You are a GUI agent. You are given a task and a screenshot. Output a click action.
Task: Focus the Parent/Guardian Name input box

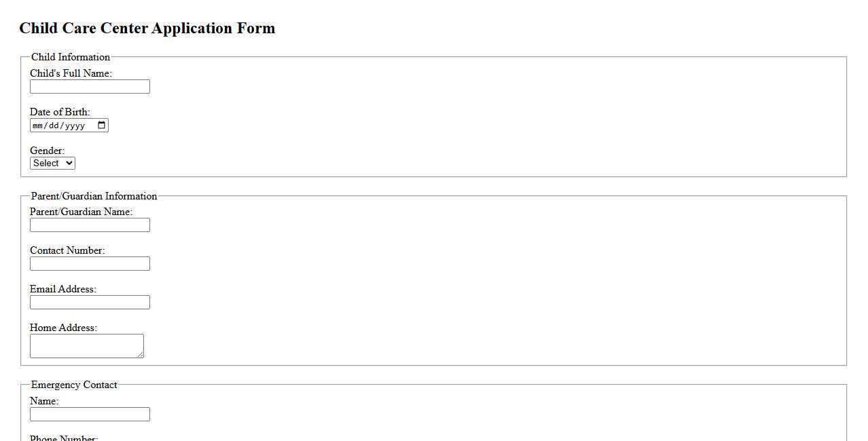pyautogui.click(x=90, y=225)
